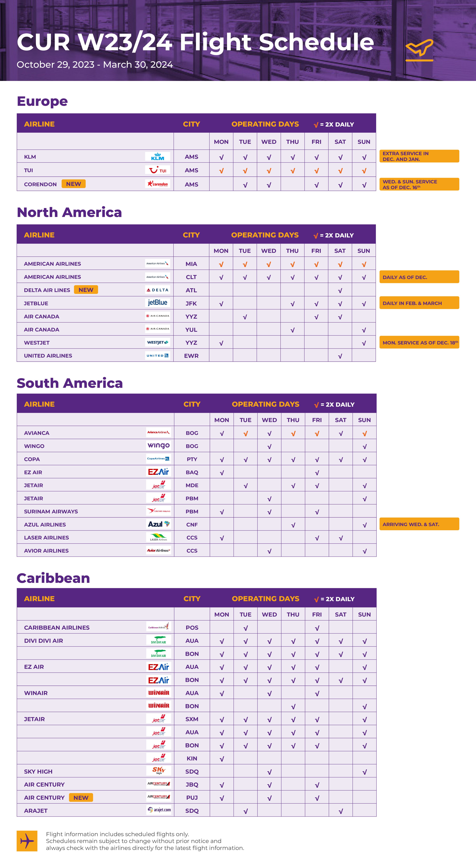
Task: Click the 'SKY HIGH' airline name
Action: (38, 772)
